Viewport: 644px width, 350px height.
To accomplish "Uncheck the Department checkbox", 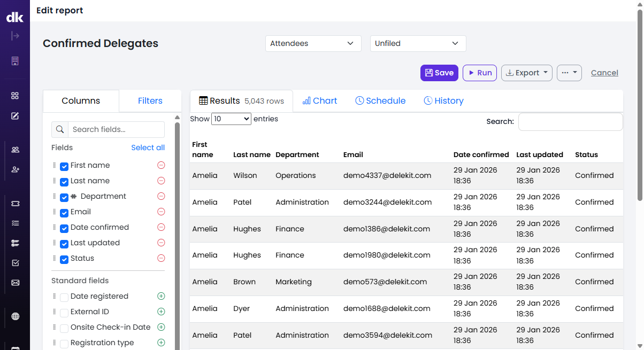I will 64,197.
